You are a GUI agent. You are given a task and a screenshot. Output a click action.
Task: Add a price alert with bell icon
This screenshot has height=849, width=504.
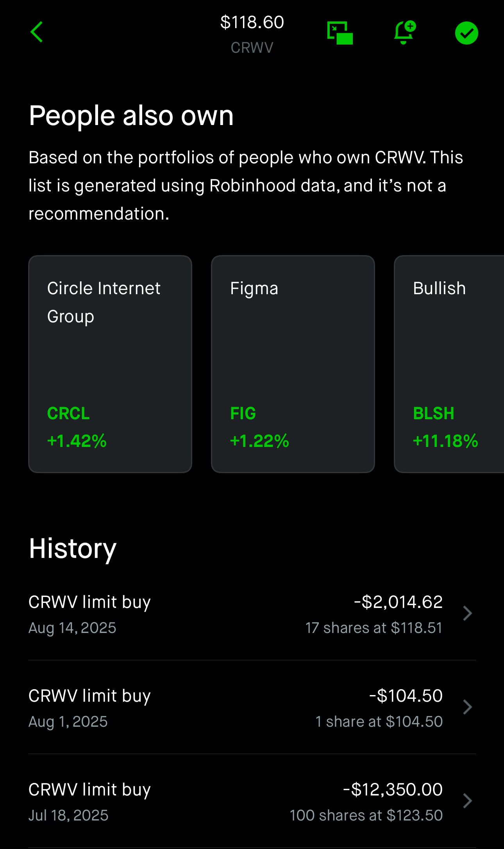coord(405,32)
